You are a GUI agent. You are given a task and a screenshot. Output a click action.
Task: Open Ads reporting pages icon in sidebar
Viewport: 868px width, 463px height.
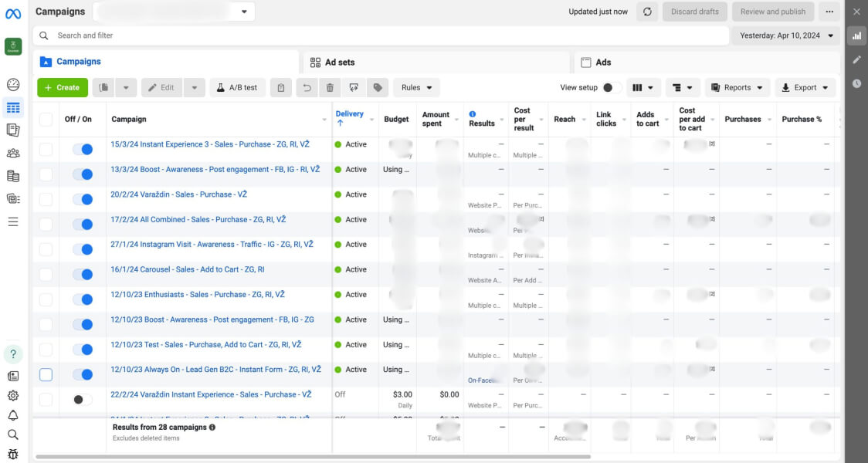[x=13, y=130]
